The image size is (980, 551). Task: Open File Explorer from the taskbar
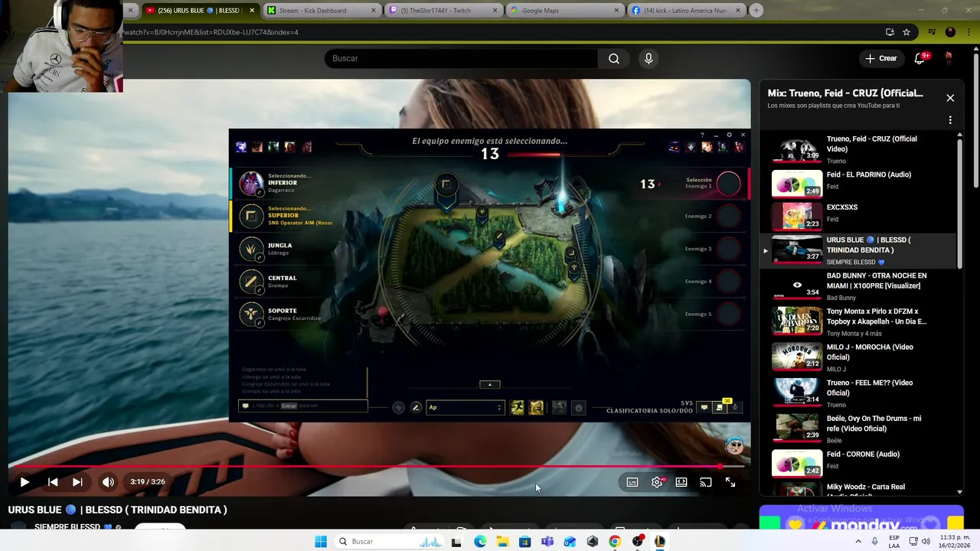[x=502, y=542]
